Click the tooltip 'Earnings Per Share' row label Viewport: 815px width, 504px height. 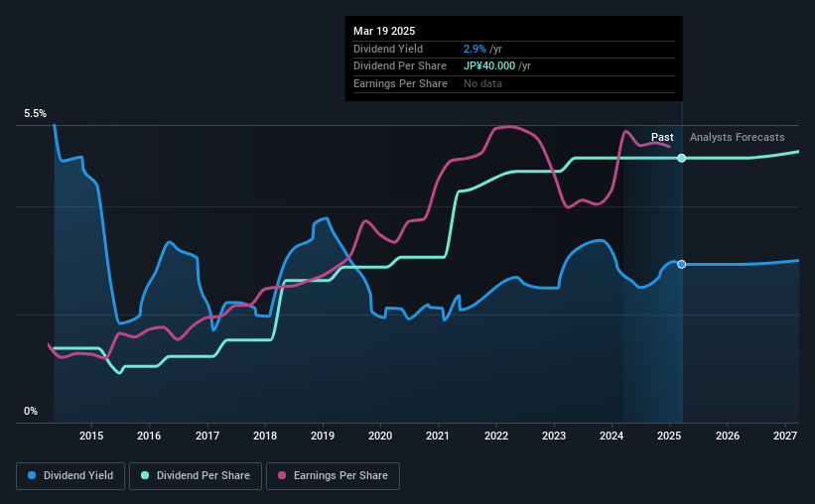pos(400,83)
